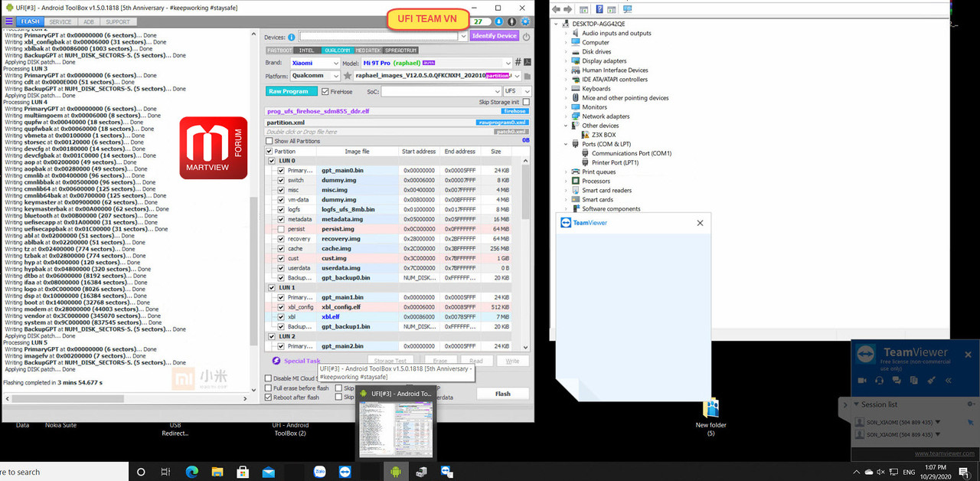
Task: Click Device Manager forward arrow icon
Action: pyautogui.click(x=568, y=9)
